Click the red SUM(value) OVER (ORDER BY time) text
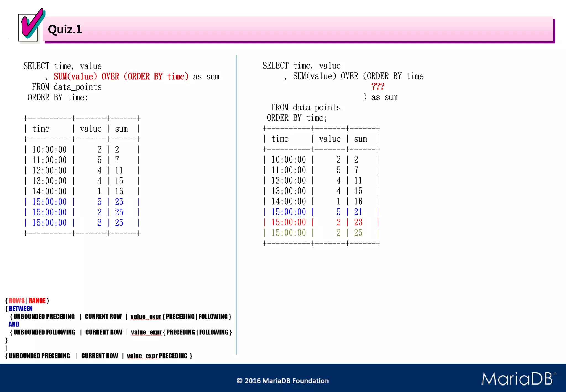 coord(121,76)
